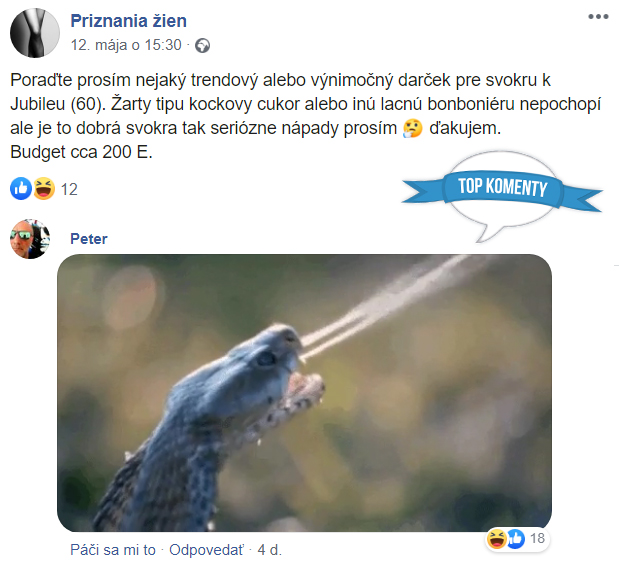Open the comment's 18 reactions count
Screen dimensions: 619x561
pos(537,538)
